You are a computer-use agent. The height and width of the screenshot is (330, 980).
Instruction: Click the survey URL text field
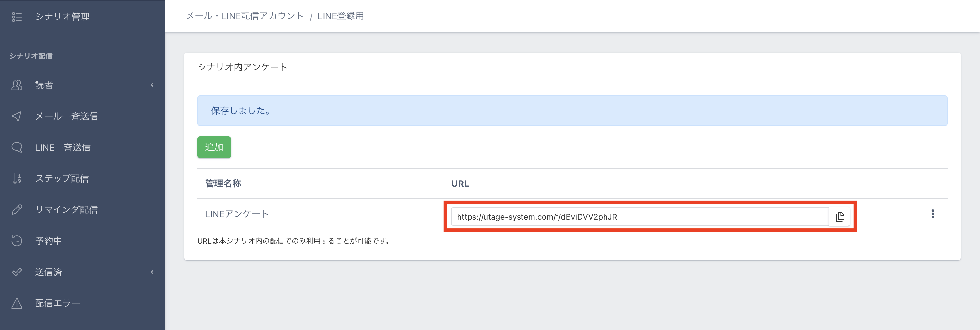(639, 217)
